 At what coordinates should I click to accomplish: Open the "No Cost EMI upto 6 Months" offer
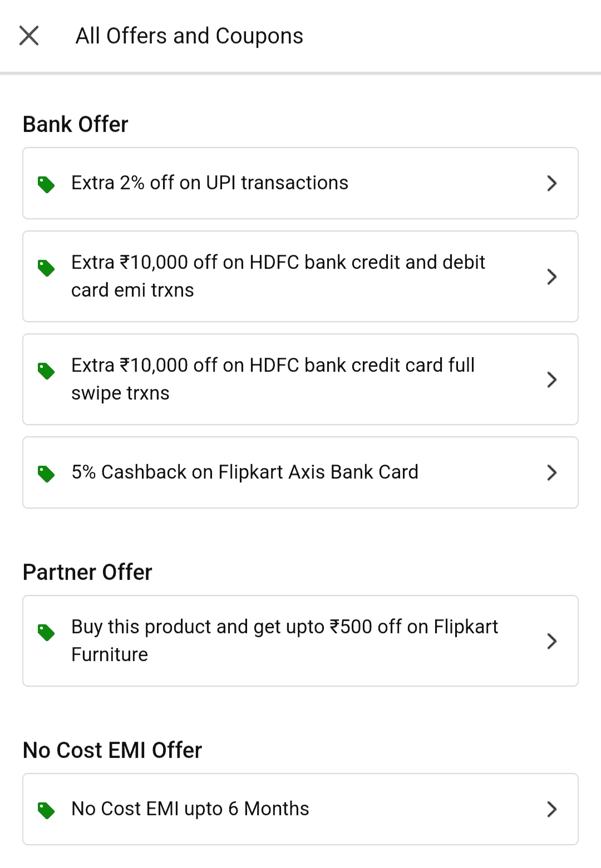[x=190, y=809]
